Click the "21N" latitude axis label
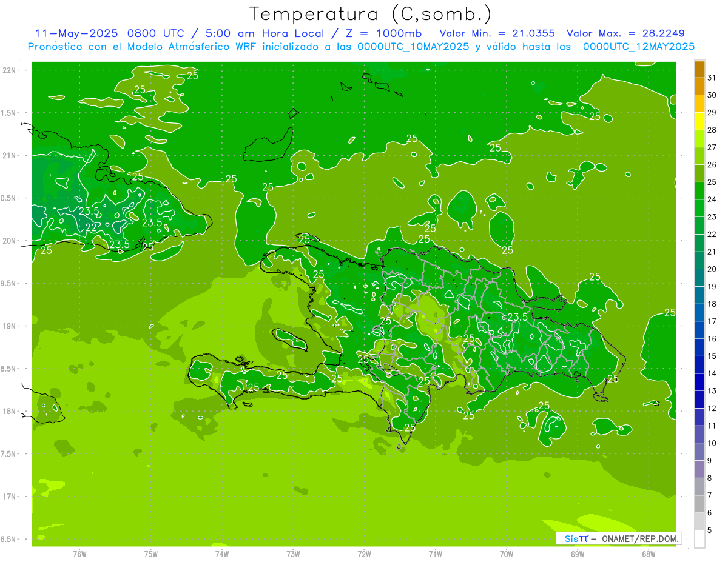728x562 pixels. click(x=8, y=156)
